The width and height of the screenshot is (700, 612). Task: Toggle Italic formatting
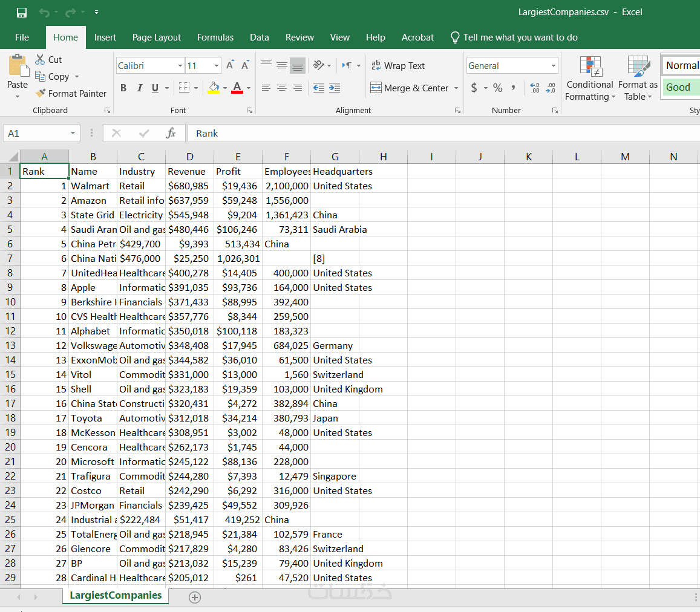140,88
